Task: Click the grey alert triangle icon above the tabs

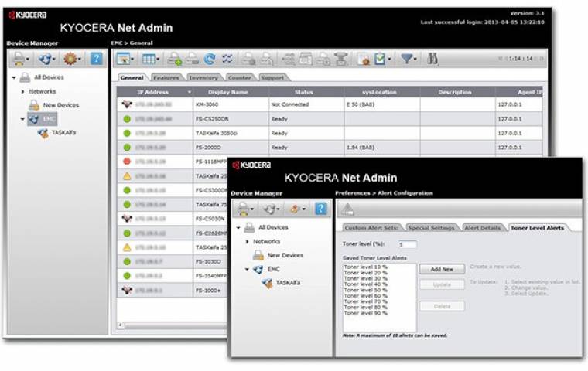Action: pyautogui.click(x=347, y=209)
